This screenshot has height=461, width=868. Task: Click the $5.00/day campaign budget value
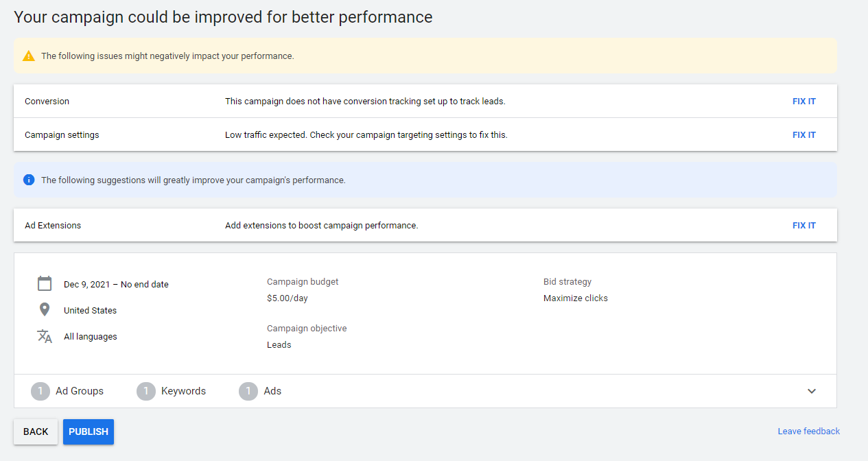[287, 298]
